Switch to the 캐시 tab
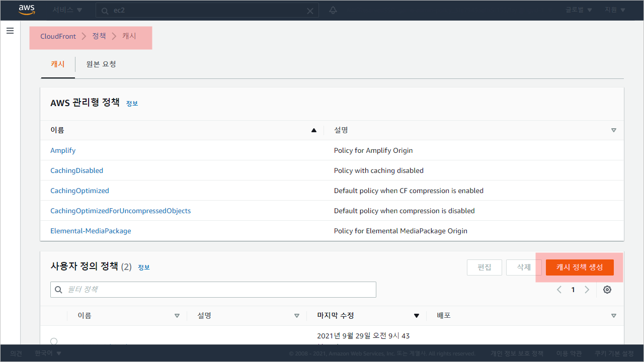This screenshot has width=644, height=362. pyautogui.click(x=58, y=64)
